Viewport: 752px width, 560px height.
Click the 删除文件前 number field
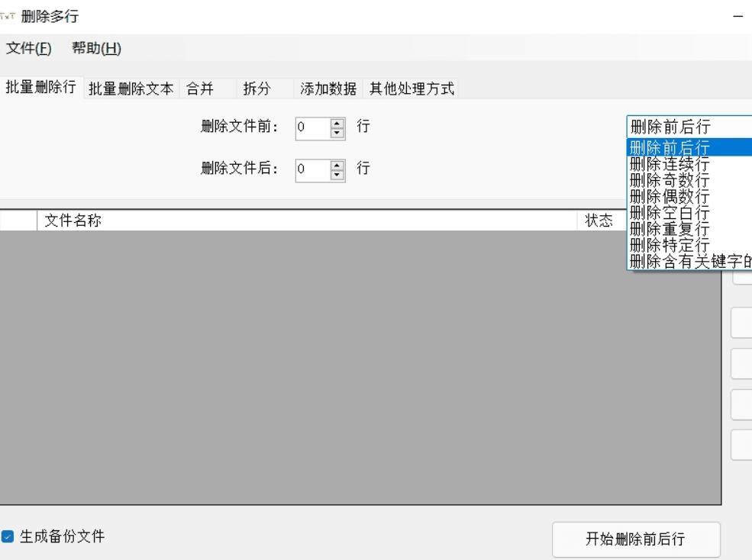click(313, 127)
